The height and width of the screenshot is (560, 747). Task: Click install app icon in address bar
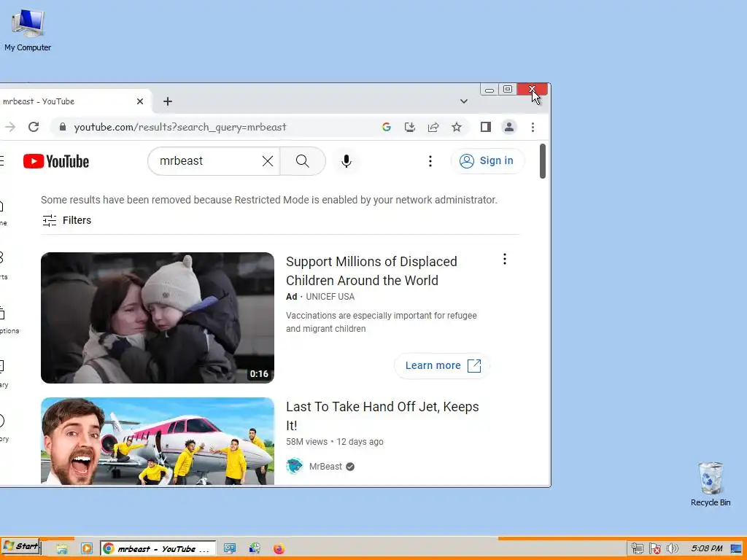click(x=410, y=127)
